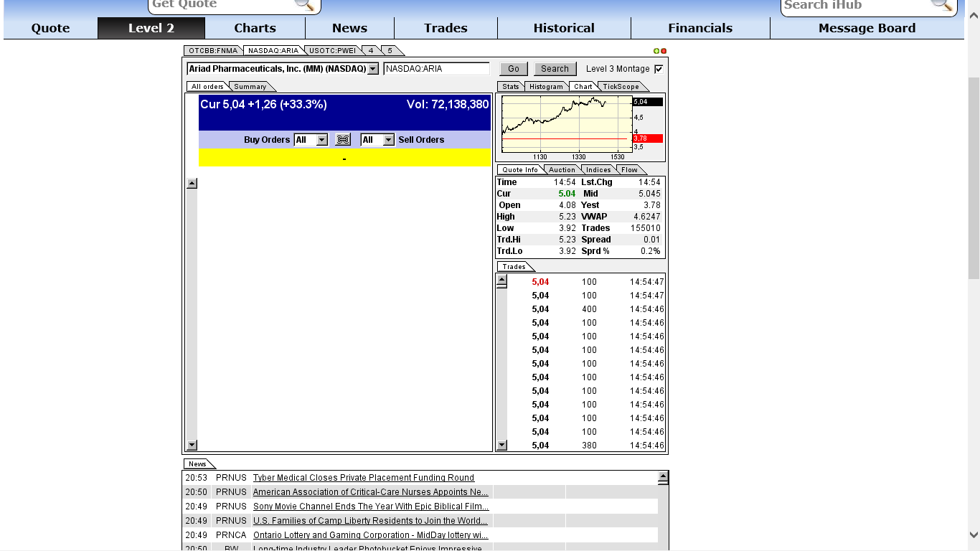Click the link icon between Buy and Sell filters

click(x=342, y=139)
